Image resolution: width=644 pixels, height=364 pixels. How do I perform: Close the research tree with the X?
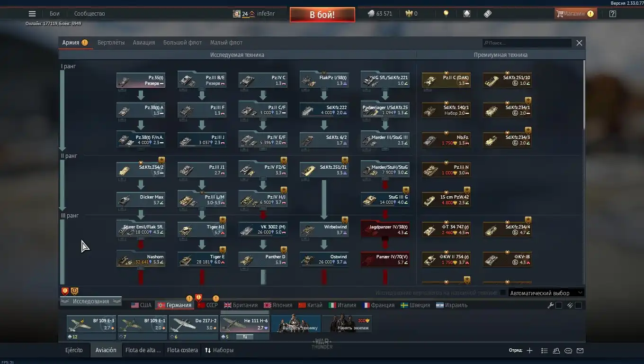click(x=579, y=43)
